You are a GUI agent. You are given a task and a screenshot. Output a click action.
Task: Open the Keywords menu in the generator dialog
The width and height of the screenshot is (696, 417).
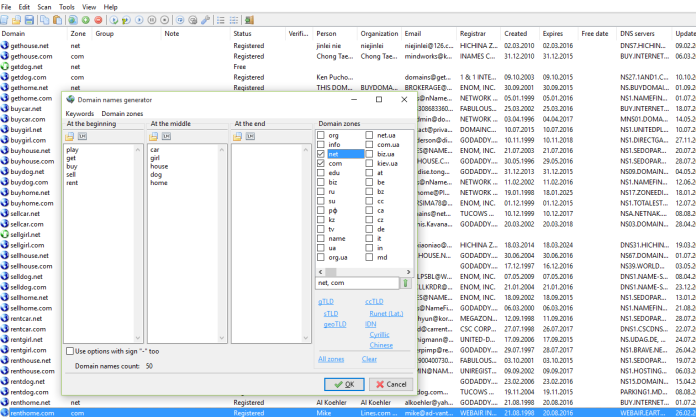coord(80,113)
